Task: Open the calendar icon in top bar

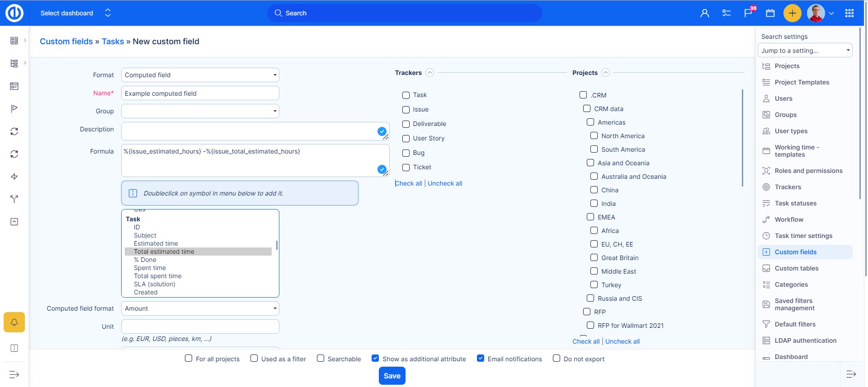Action: click(770, 13)
